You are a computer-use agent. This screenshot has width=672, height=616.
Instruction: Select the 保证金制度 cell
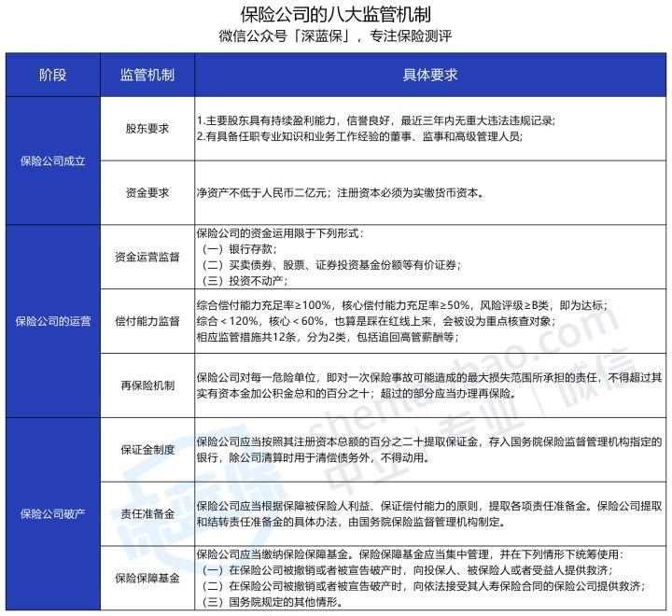click(147, 449)
